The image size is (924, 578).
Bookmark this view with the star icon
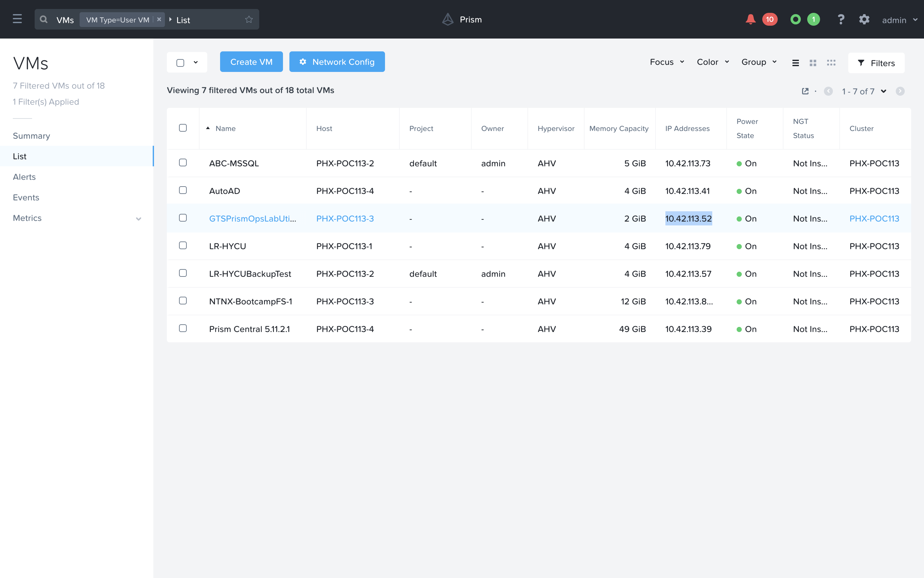tap(249, 19)
